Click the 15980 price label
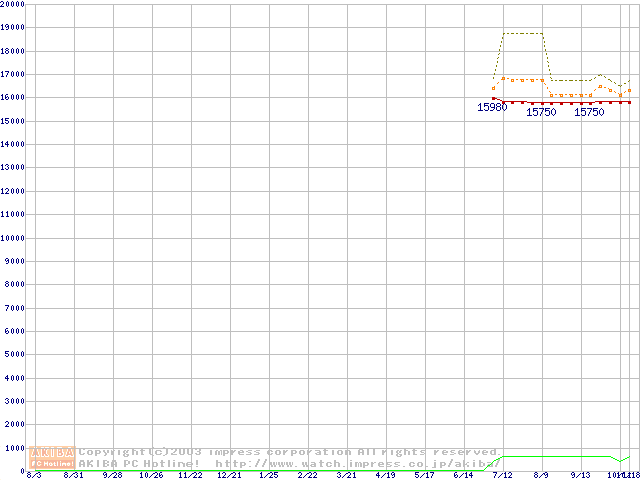 click(492, 107)
